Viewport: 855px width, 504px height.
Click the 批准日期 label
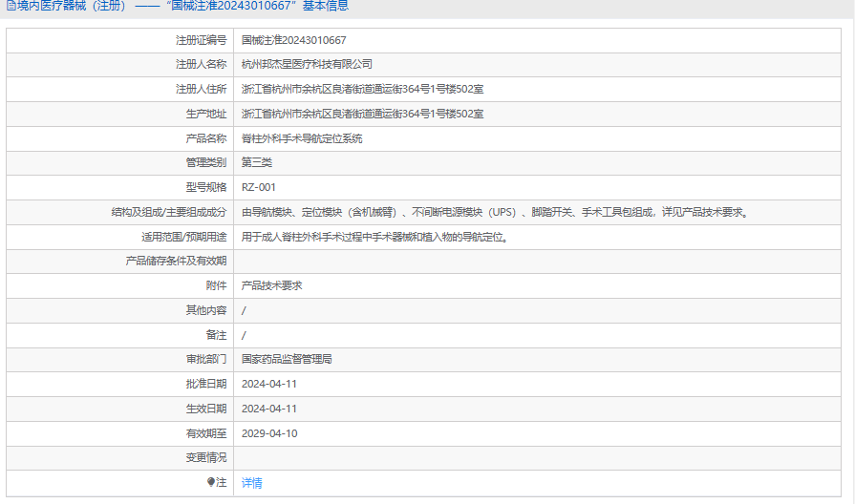pos(206,384)
